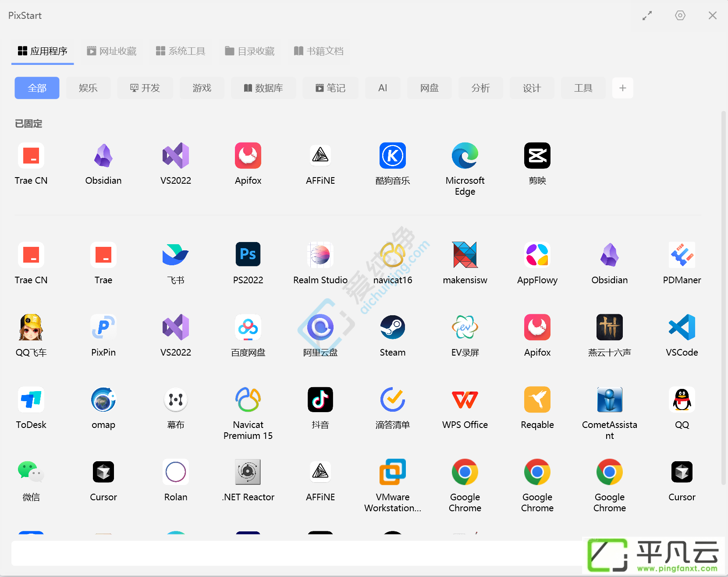The width and height of the screenshot is (728, 577).
Task: Open the pinned Trae CN app
Action: point(31,156)
